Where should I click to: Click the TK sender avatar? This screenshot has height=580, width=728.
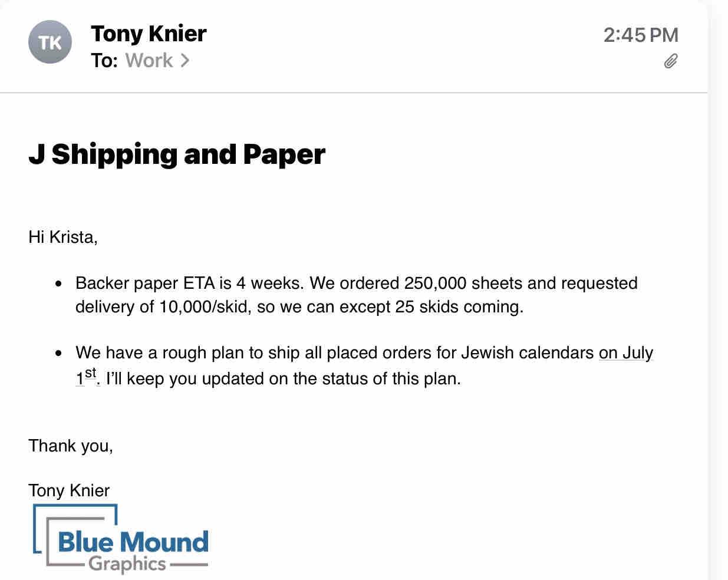(x=50, y=42)
